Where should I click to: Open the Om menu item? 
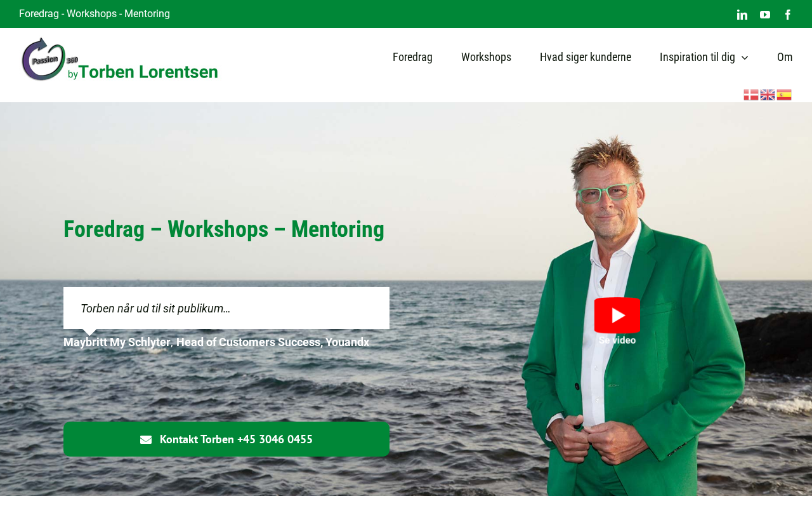785,57
